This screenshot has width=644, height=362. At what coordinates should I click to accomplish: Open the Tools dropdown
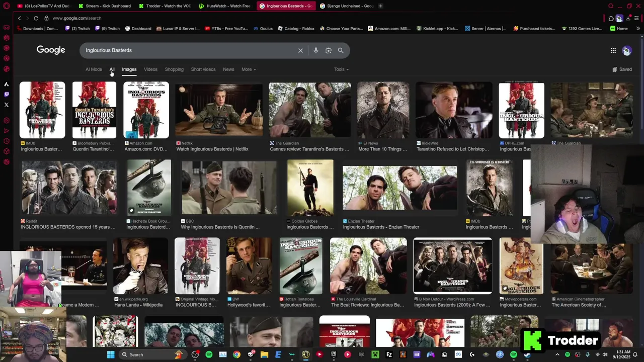pos(341,69)
